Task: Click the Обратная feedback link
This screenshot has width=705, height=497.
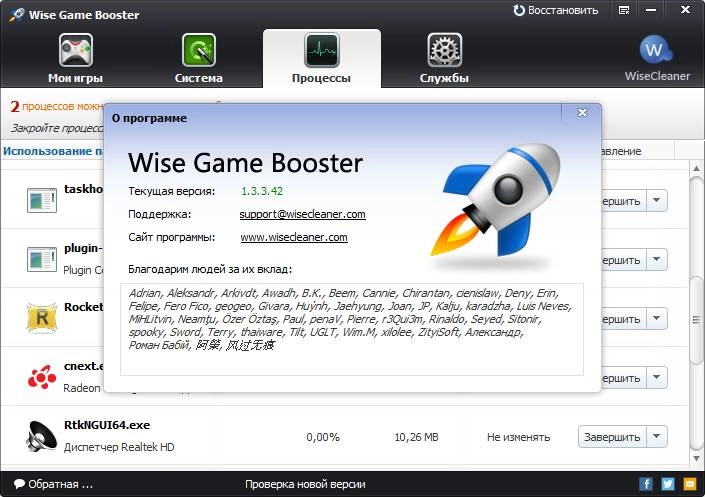Action: click(x=61, y=484)
